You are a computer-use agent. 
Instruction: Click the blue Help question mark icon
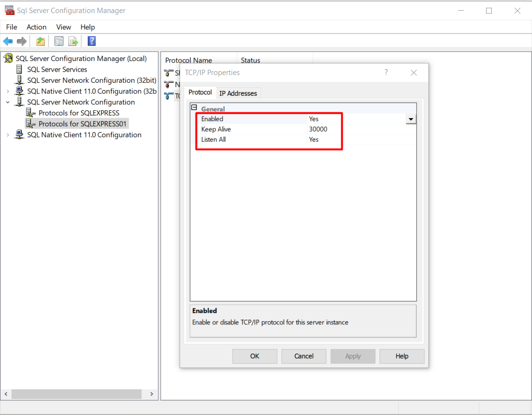point(91,41)
